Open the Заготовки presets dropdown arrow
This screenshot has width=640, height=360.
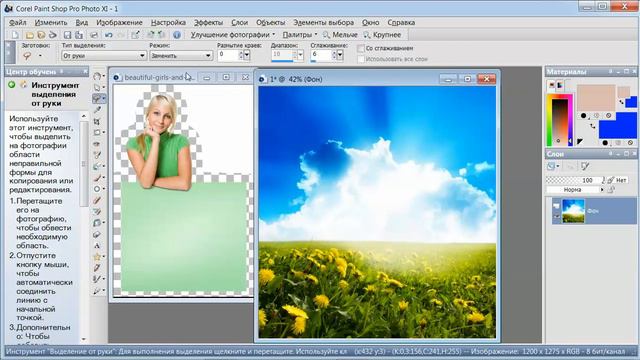pyautogui.click(x=40, y=56)
